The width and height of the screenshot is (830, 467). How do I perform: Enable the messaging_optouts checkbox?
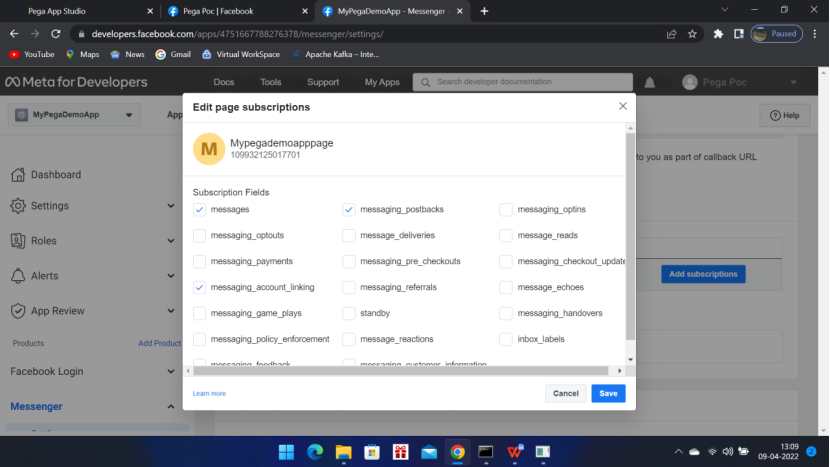[199, 235]
